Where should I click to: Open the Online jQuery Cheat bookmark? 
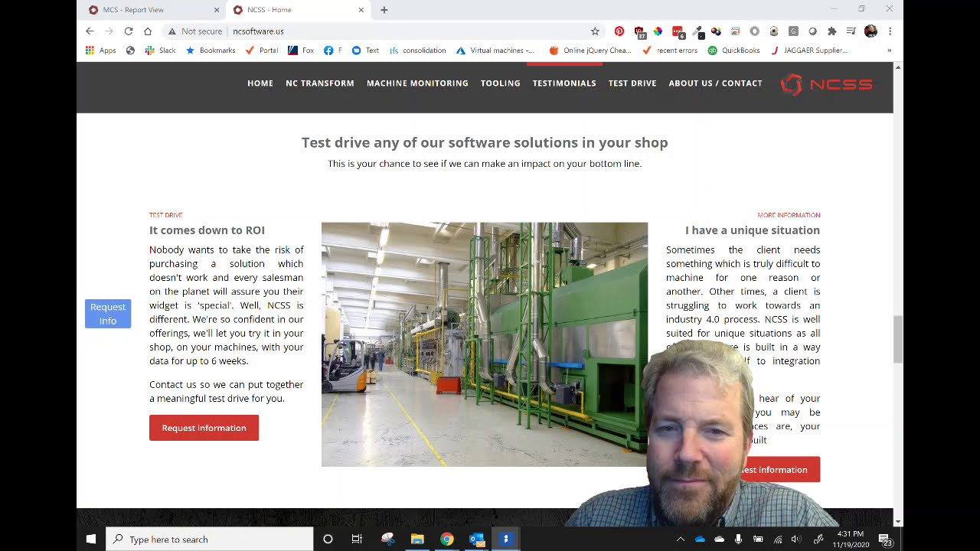(590, 51)
